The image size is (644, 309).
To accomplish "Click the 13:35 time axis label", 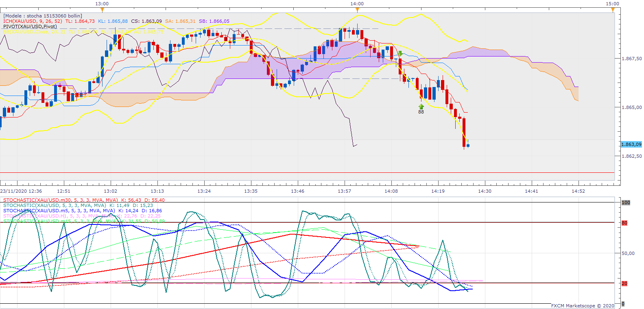I will pyautogui.click(x=251, y=191).
